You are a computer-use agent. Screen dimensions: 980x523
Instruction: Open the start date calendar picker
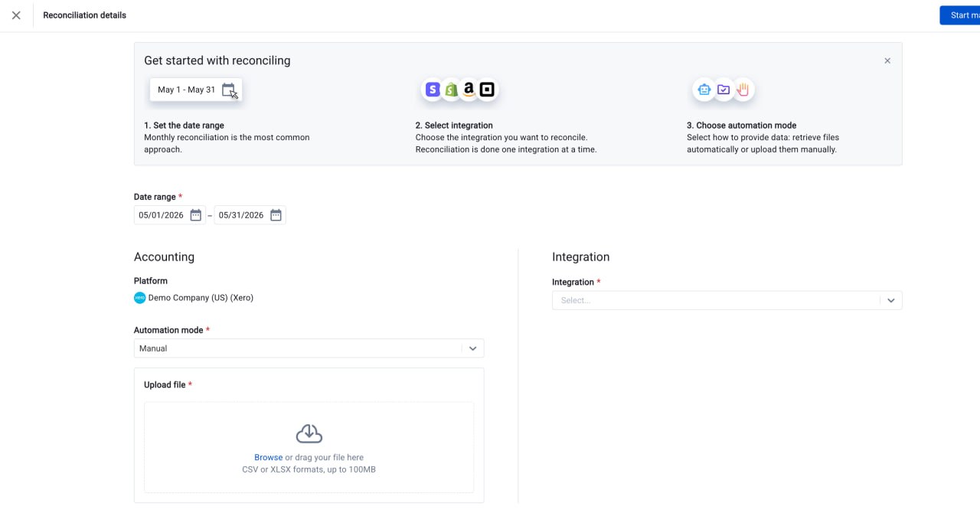[x=196, y=215]
